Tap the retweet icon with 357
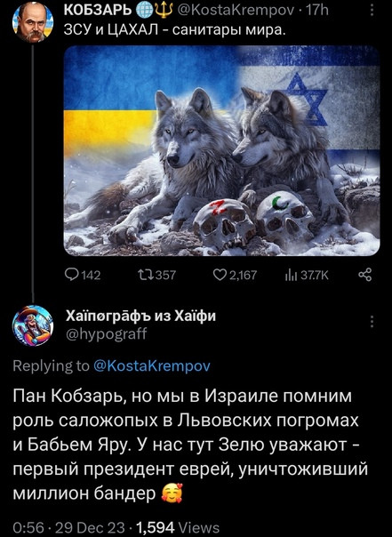 click(143, 275)
